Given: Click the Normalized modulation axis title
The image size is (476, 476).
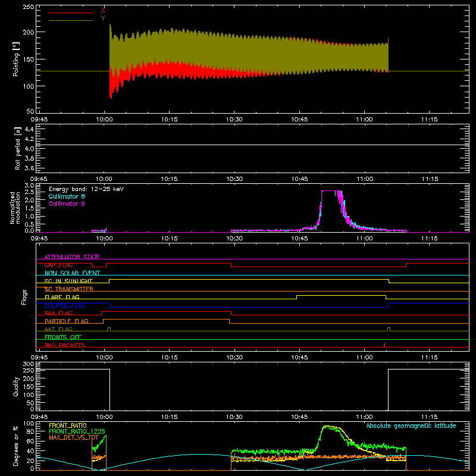Looking at the screenshot, I should coord(15,208).
